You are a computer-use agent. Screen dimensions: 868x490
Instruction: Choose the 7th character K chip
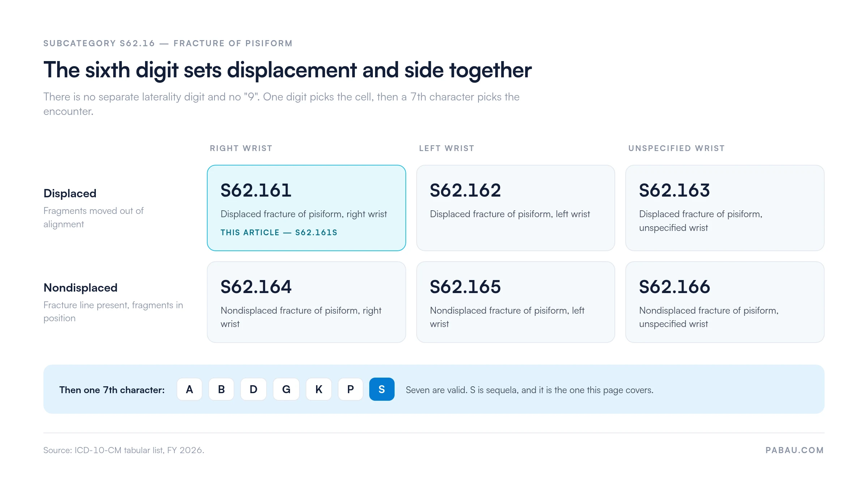click(319, 389)
